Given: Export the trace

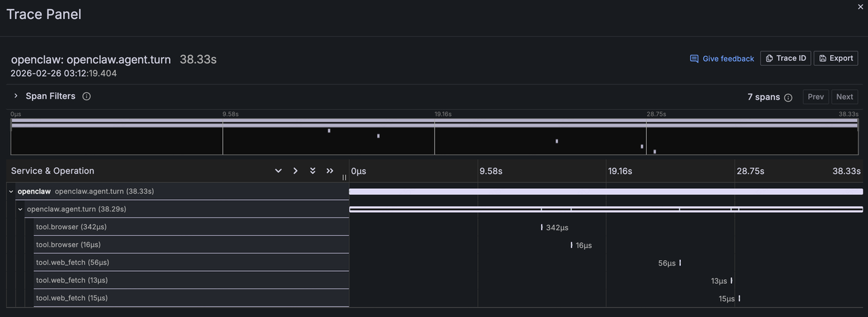Looking at the screenshot, I should 835,58.
